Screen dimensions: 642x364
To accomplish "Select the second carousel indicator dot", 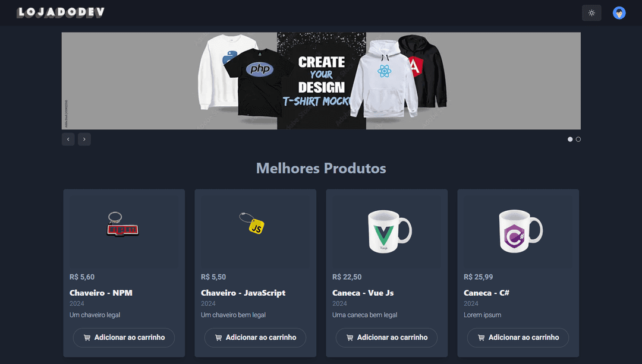I will coord(578,139).
